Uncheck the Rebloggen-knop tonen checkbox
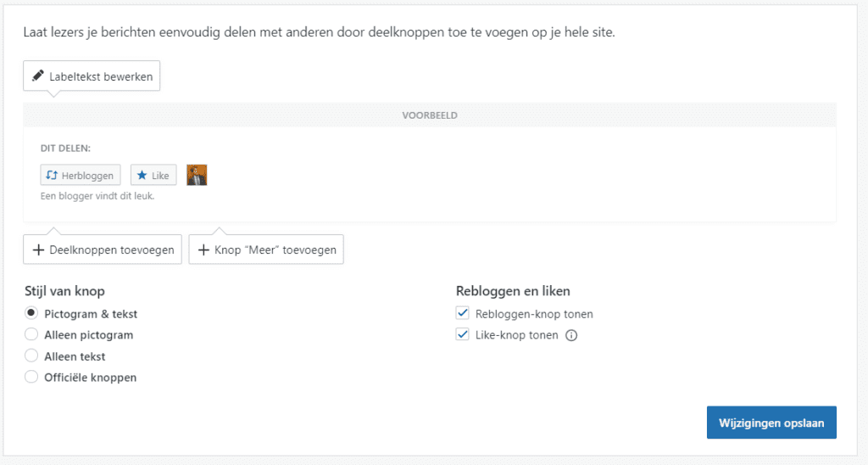The width and height of the screenshot is (868, 465). [x=462, y=313]
